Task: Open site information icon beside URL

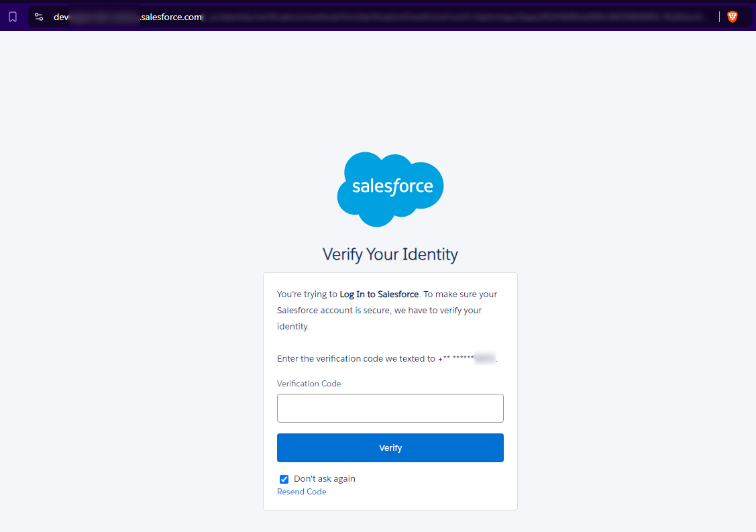Action: 39,17
